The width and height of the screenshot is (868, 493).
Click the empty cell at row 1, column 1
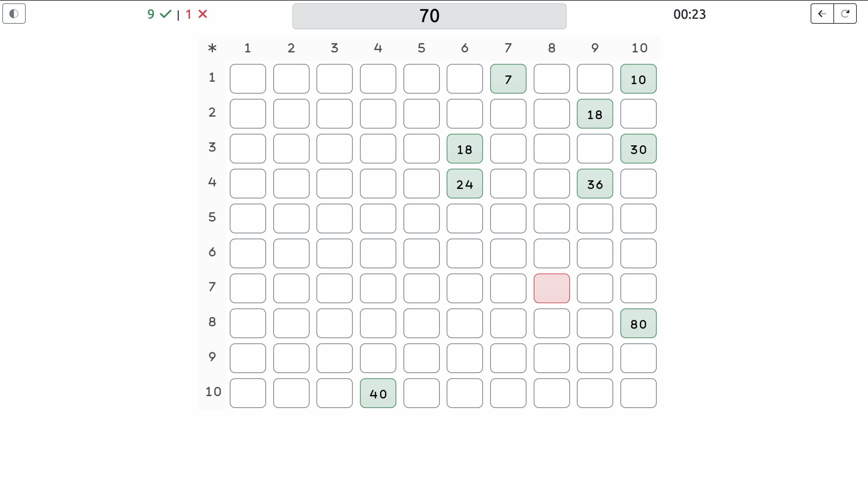point(248,79)
